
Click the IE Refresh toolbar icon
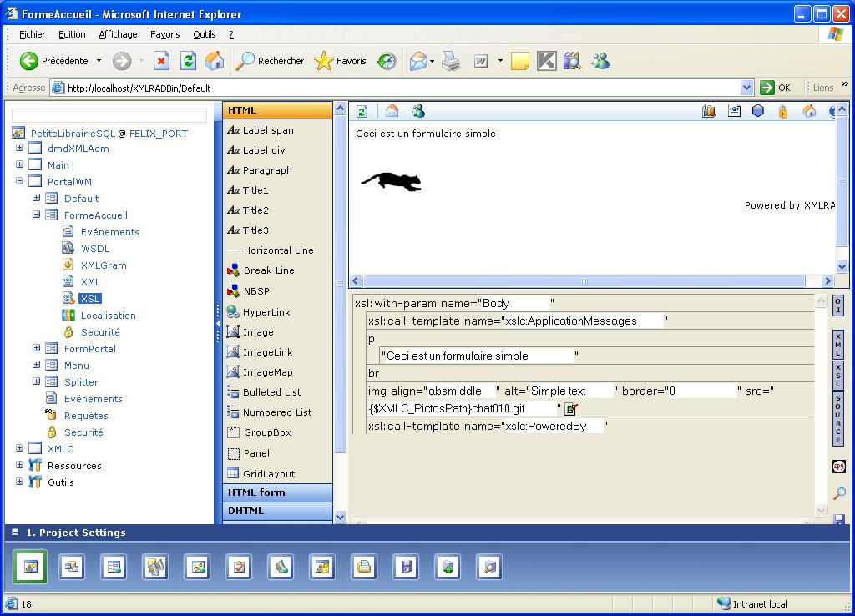coord(188,61)
